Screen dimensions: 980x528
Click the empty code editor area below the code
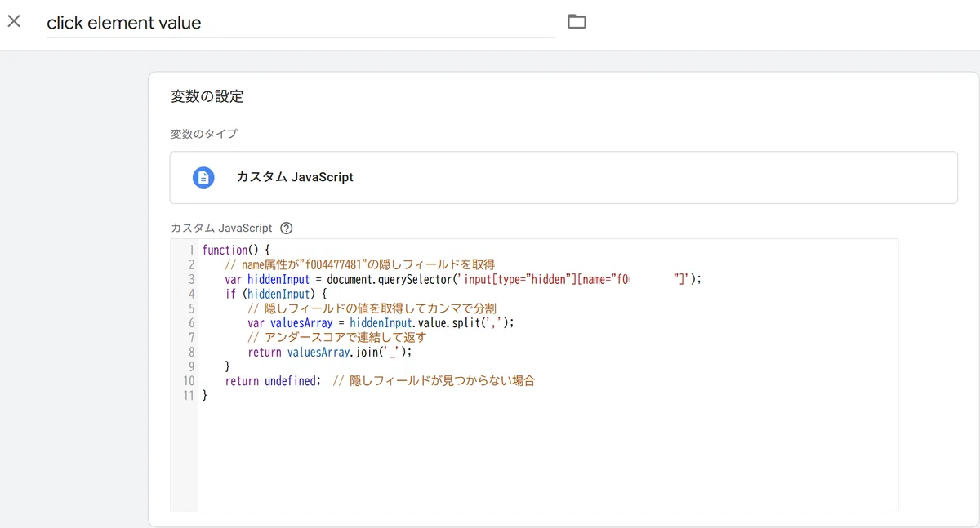547,457
